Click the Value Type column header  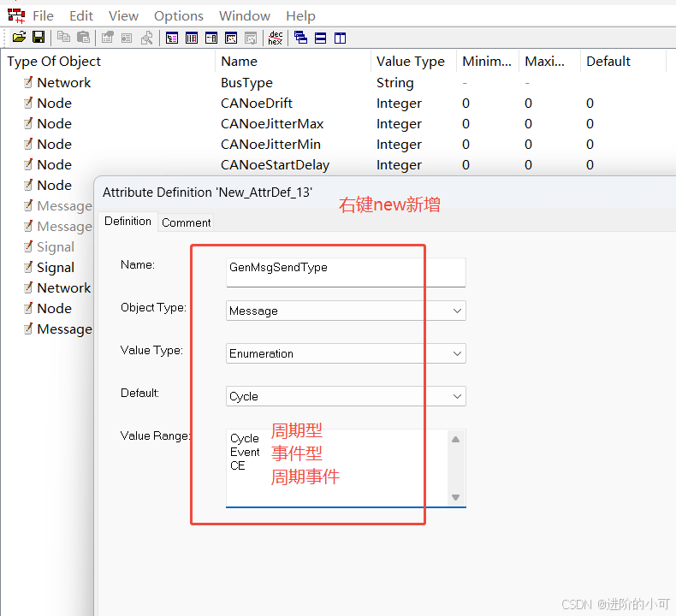coord(414,61)
